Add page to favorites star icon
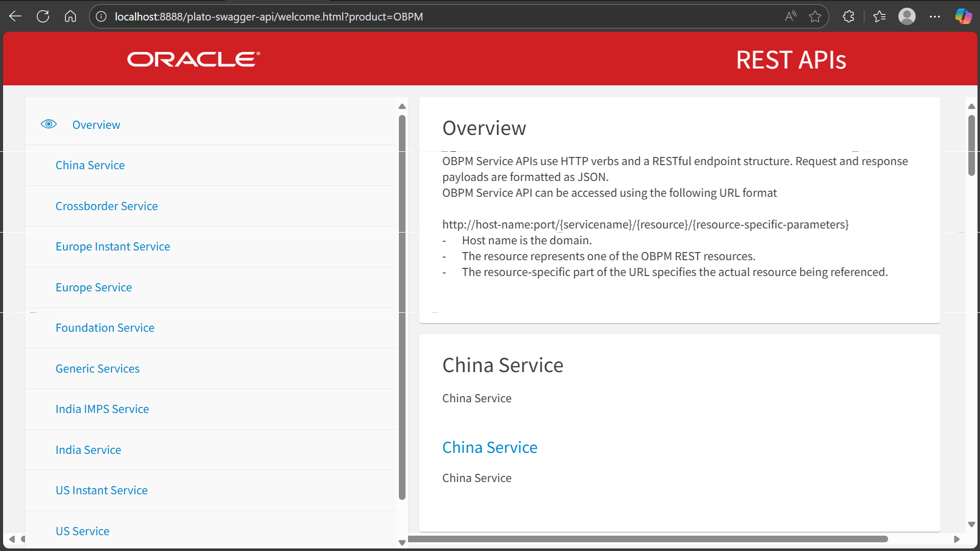Image resolution: width=980 pixels, height=551 pixels. [815, 16]
